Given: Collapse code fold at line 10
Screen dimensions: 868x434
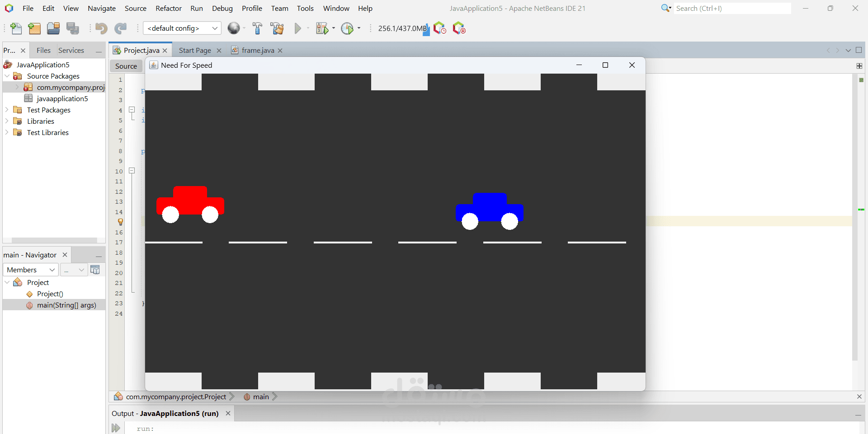Looking at the screenshot, I should pos(132,171).
